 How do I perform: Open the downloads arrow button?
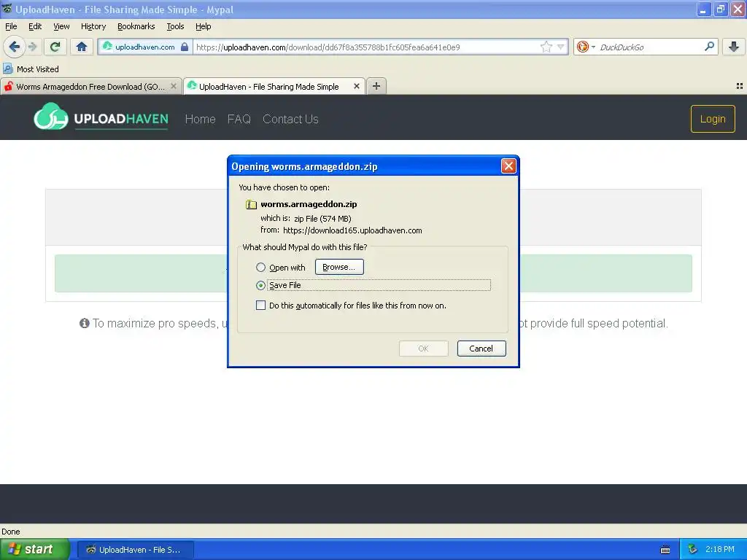pyautogui.click(x=734, y=47)
